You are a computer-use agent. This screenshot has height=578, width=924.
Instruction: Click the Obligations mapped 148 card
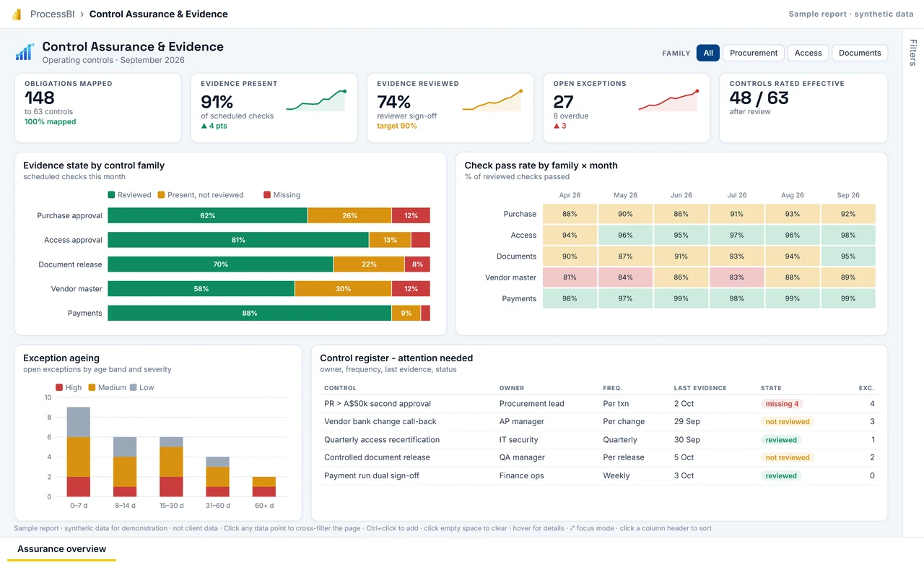[98, 108]
